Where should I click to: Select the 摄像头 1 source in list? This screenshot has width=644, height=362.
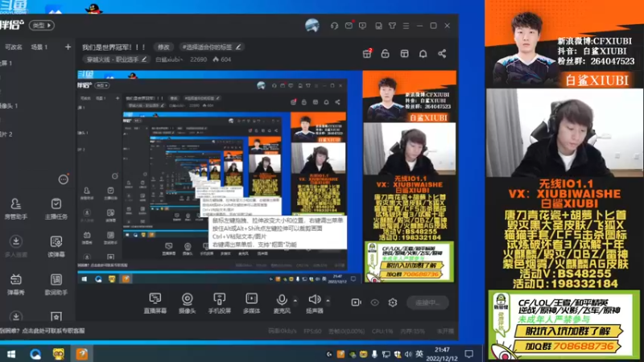click(x=9, y=106)
